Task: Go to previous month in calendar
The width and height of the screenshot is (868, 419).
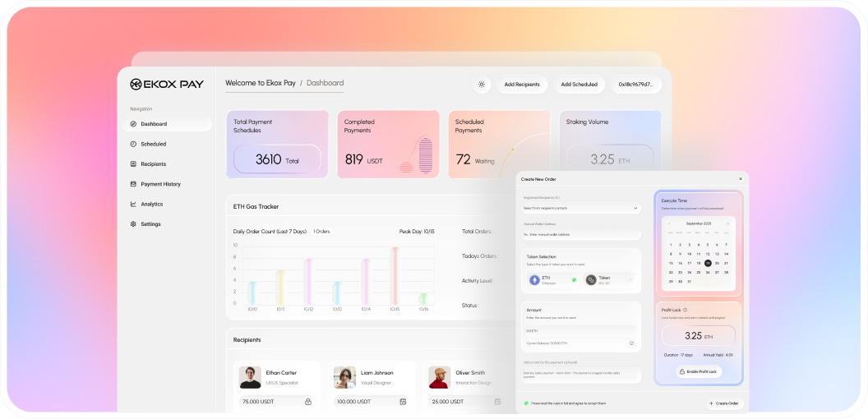Action: click(x=669, y=223)
